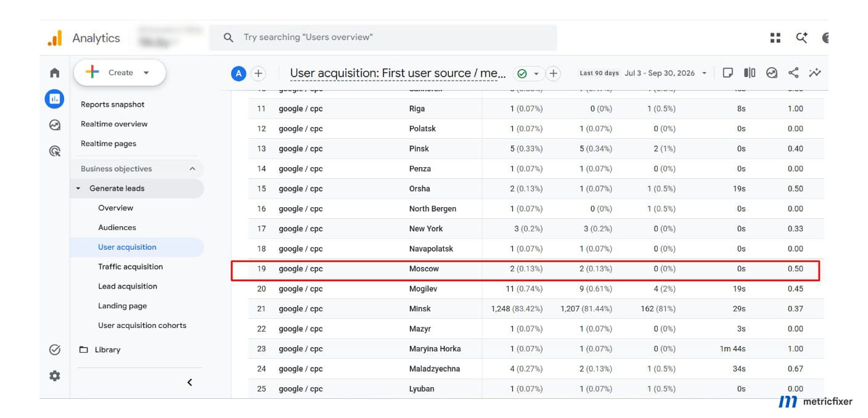Image resolution: width=868 pixels, height=418 pixels.
Task: Click the 'North Bergen' city cell
Action: click(433, 209)
